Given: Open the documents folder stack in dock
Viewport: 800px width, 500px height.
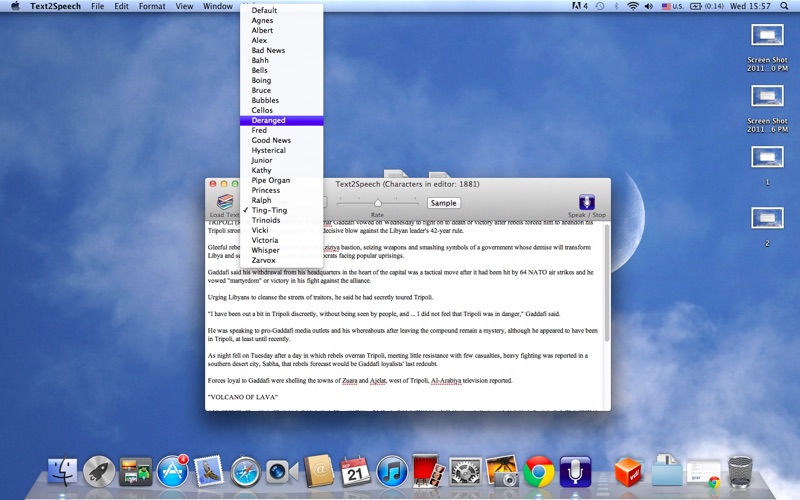Looking at the screenshot, I should pyautogui.click(x=666, y=470).
